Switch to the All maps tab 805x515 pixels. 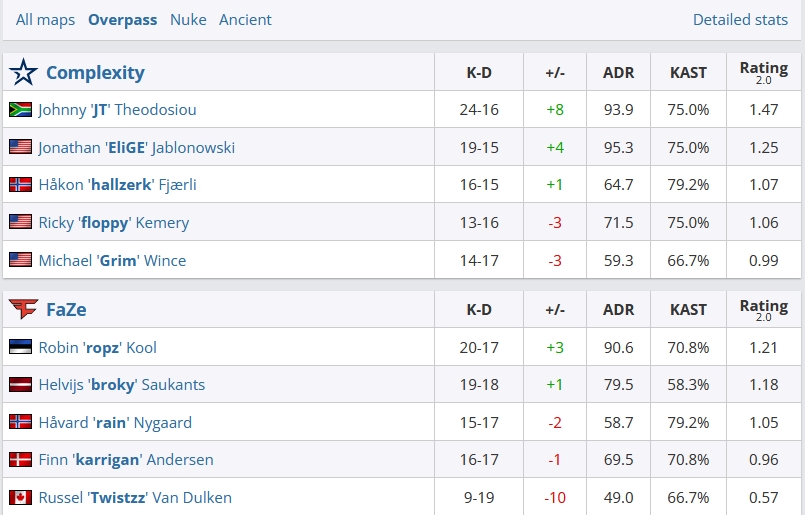coord(45,20)
